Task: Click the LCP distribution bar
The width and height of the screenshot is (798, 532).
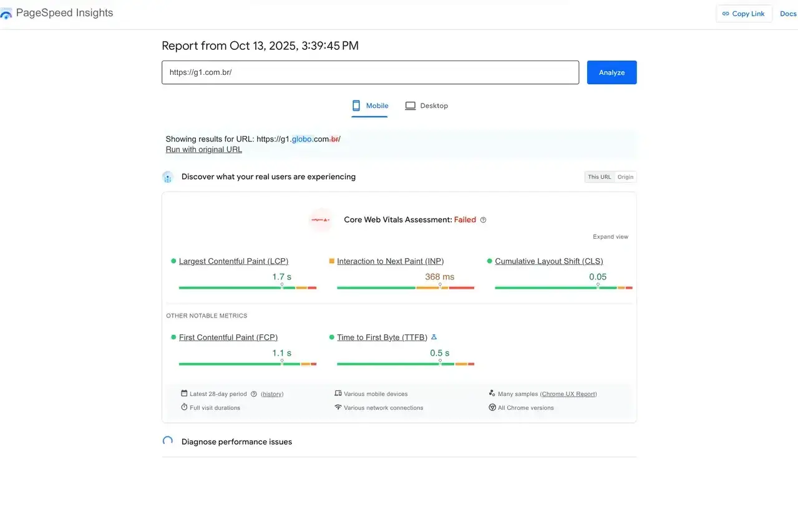Action: coord(247,288)
